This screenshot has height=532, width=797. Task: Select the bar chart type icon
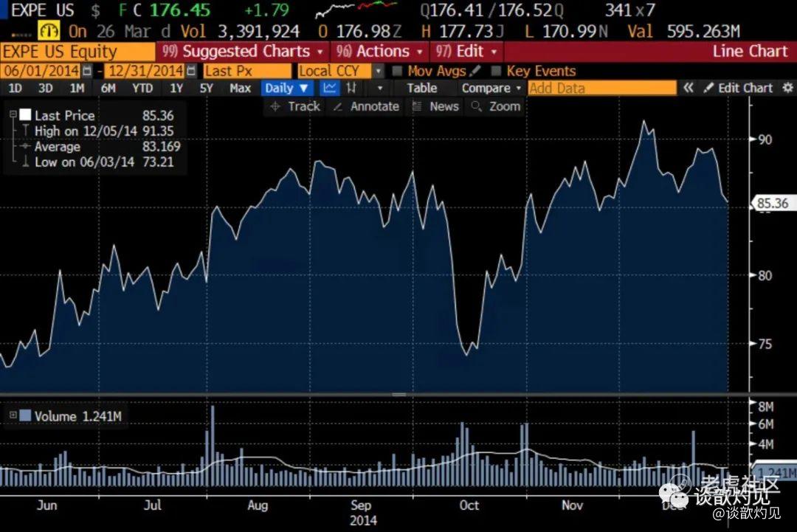(x=352, y=88)
